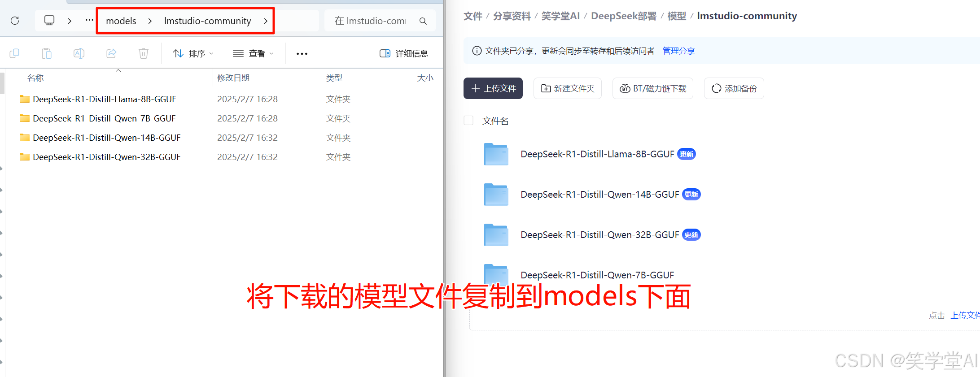Expand the chevron after lmstudio-community breadcrumb
The width and height of the screenshot is (980, 377).
[x=266, y=21]
